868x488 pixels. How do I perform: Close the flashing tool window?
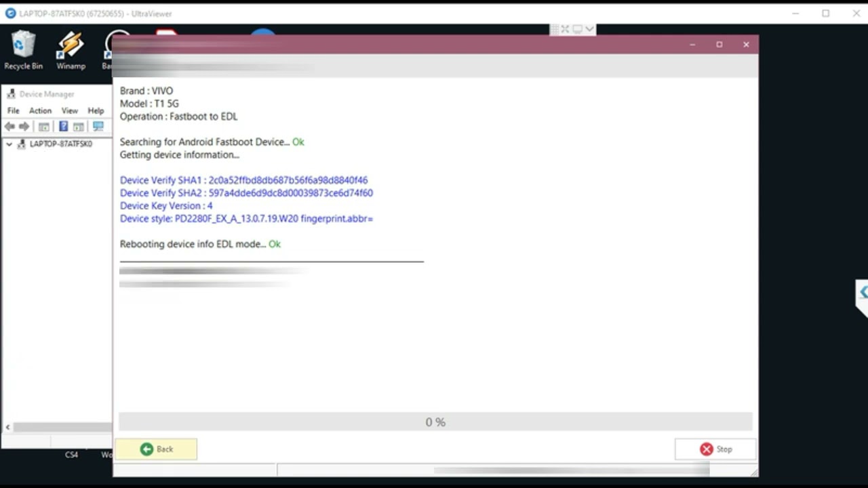(746, 45)
